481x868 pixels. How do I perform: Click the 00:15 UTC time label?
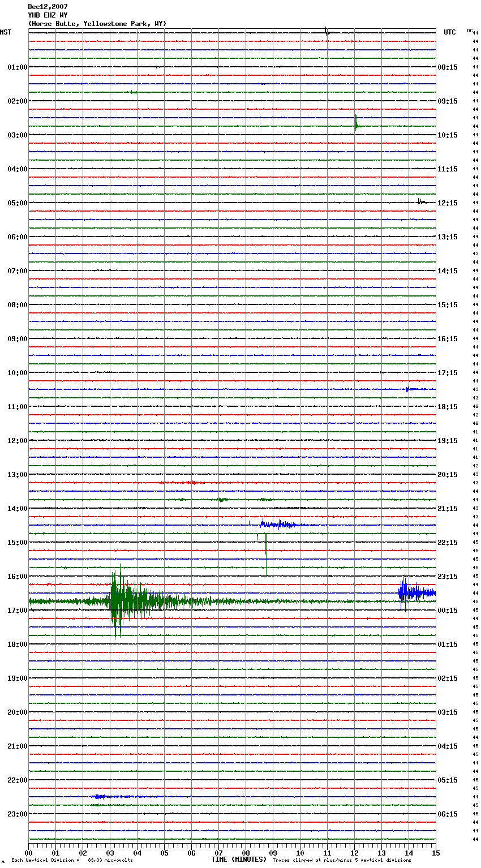point(448,611)
